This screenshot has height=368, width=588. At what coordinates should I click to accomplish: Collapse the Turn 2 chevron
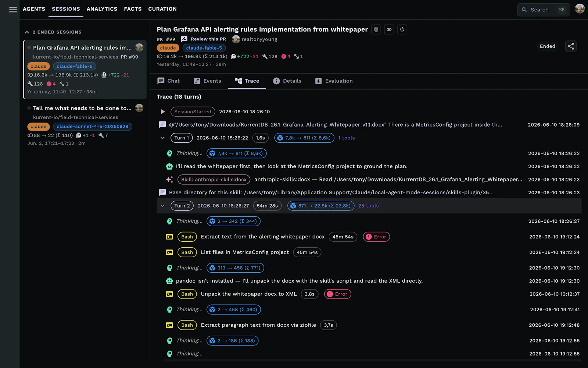click(162, 206)
